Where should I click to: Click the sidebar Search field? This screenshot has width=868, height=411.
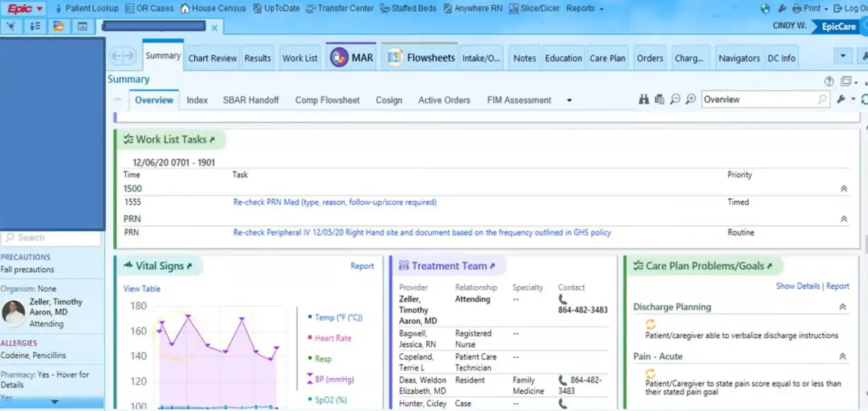(51, 238)
